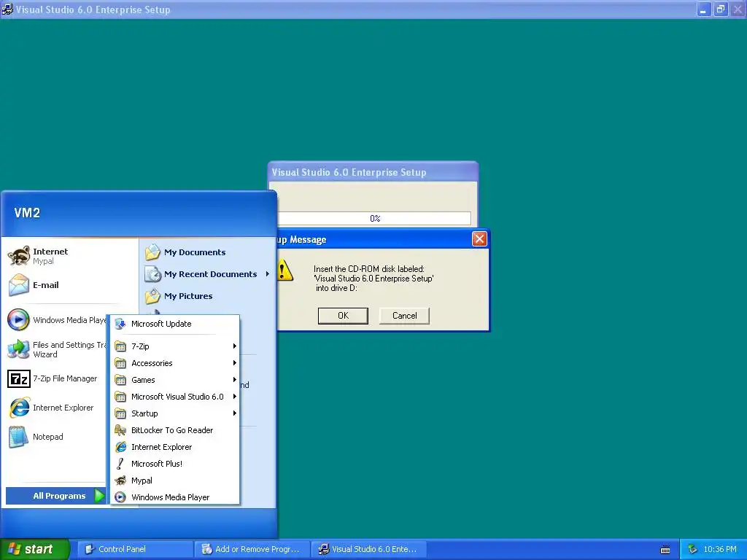747x560 pixels.
Task: Click the 10:36 PM clock
Action: tap(720, 550)
